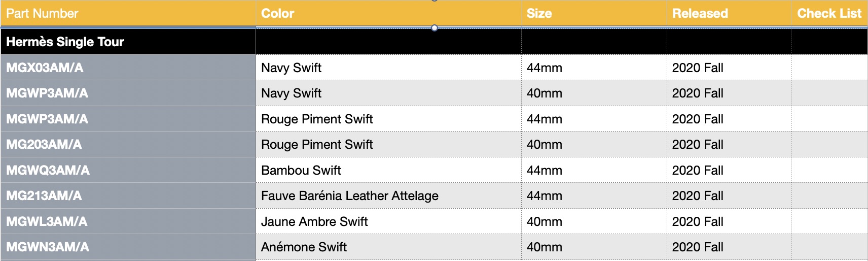Click the MGWL3AM/A part number cell
Image resolution: width=868 pixels, height=261 pixels.
point(128,221)
